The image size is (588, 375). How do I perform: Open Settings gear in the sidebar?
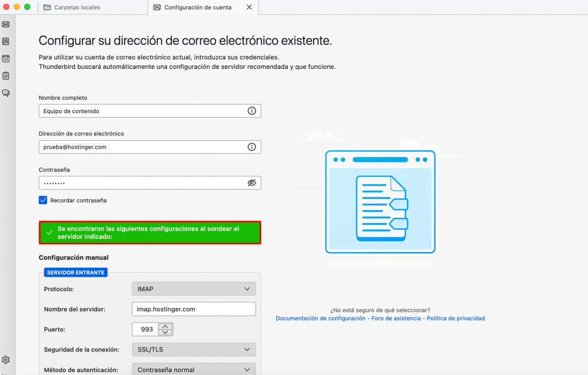[x=6, y=359]
